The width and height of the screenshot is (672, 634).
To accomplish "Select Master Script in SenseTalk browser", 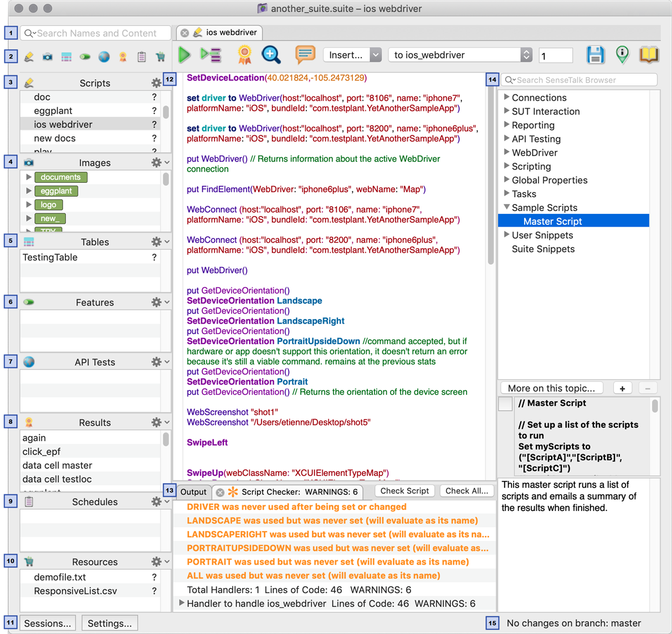I will point(552,221).
